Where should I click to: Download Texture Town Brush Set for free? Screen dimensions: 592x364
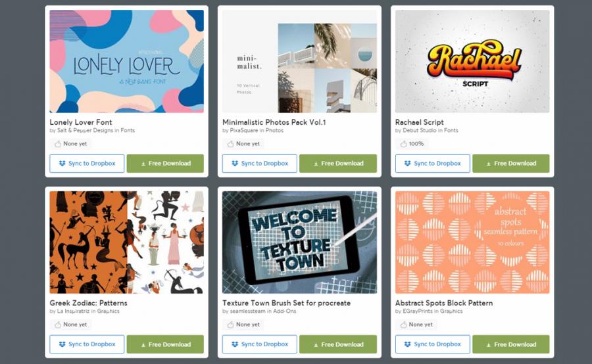tap(338, 344)
